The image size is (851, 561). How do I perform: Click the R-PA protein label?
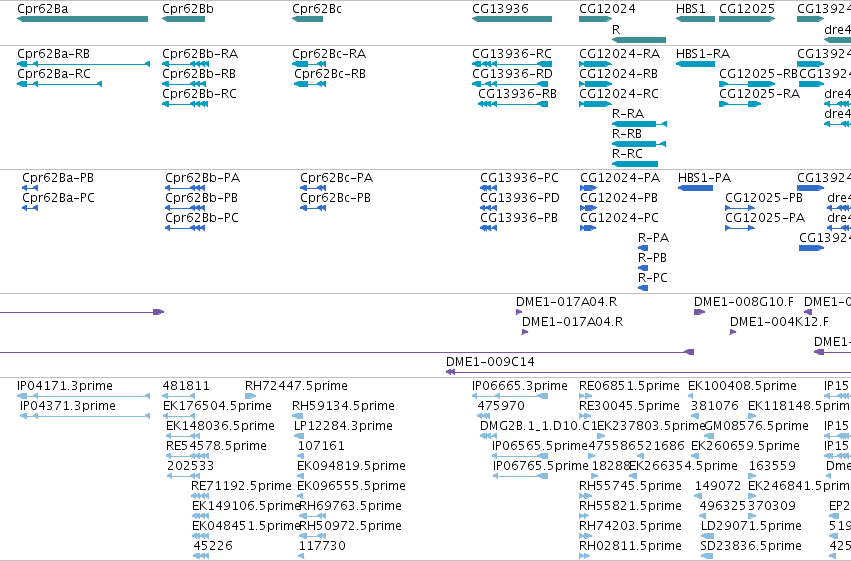pyautogui.click(x=653, y=238)
